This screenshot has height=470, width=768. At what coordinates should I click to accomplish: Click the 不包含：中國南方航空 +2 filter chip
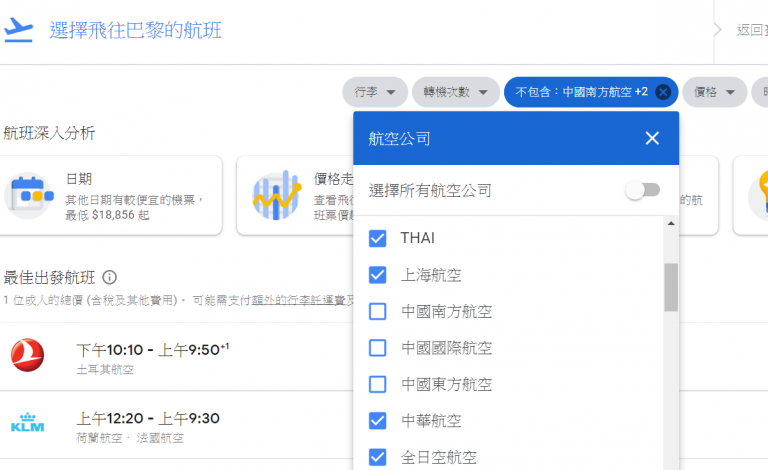coord(581,92)
